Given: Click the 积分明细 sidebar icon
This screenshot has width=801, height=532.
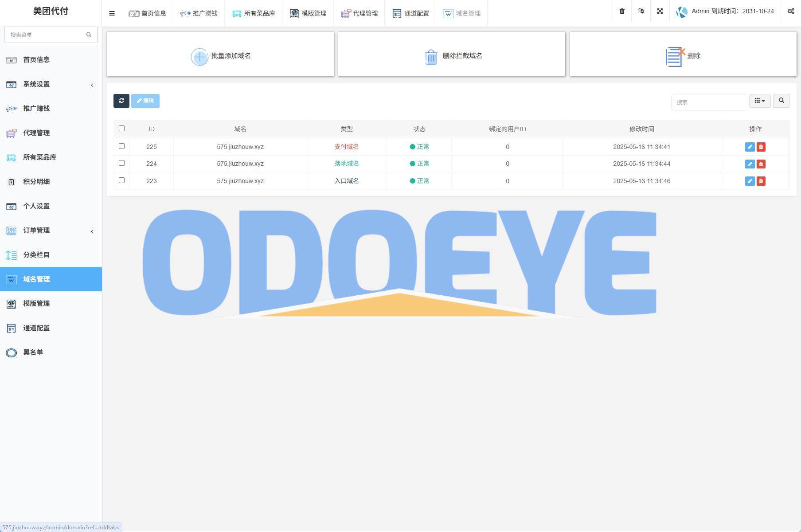Looking at the screenshot, I should pos(12,182).
